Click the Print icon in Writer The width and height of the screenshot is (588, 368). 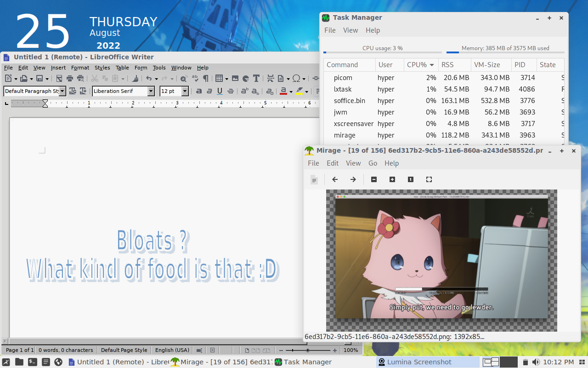pyautogui.click(x=70, y=79)
